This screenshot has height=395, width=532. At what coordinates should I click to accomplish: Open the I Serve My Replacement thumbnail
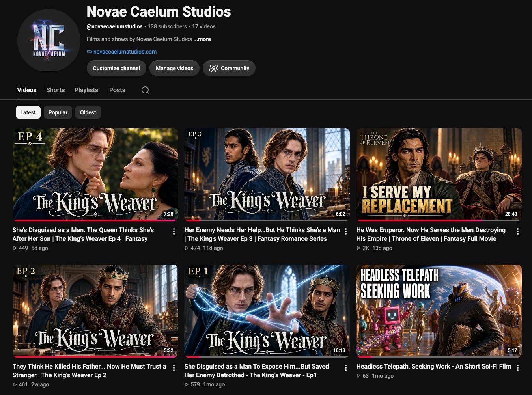[x=439, y=174]
